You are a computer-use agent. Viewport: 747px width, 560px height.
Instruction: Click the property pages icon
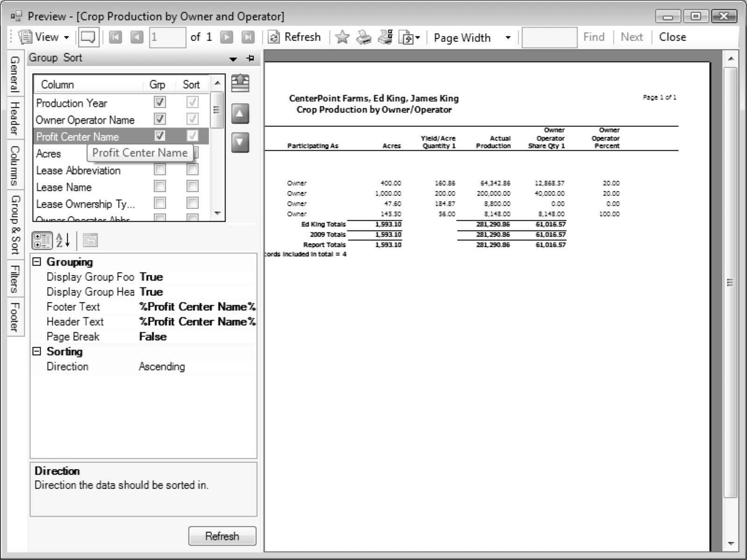point(90,241)
